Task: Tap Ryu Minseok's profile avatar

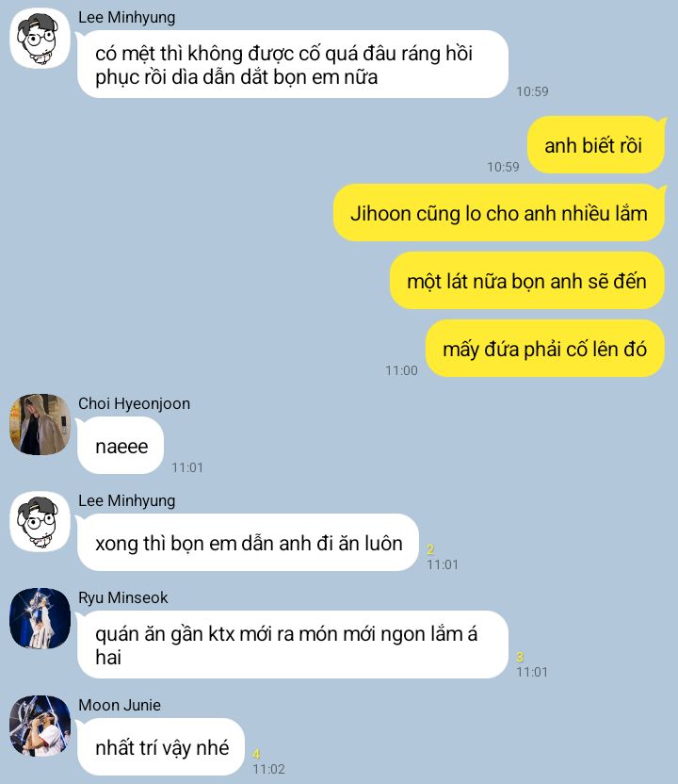Action: (40, 618)
